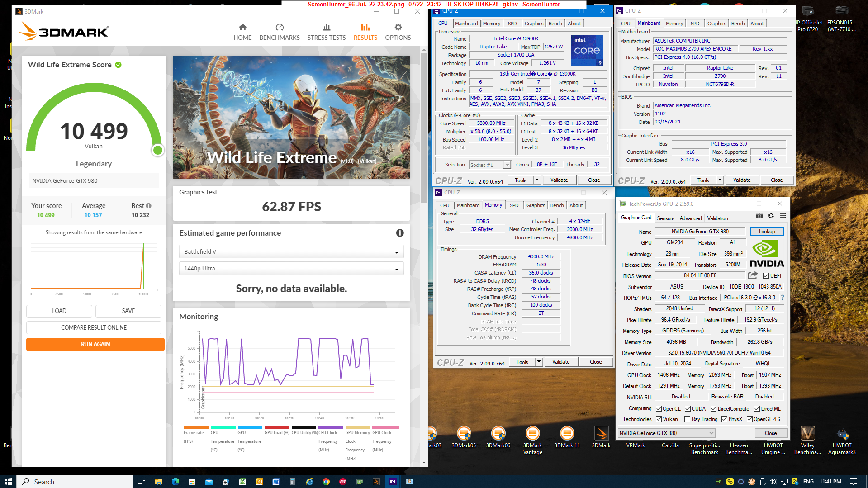Screen dimensions: 868x488
Task: Select the RESULTS section in 3DMark
Action: [x=365, y=32]
